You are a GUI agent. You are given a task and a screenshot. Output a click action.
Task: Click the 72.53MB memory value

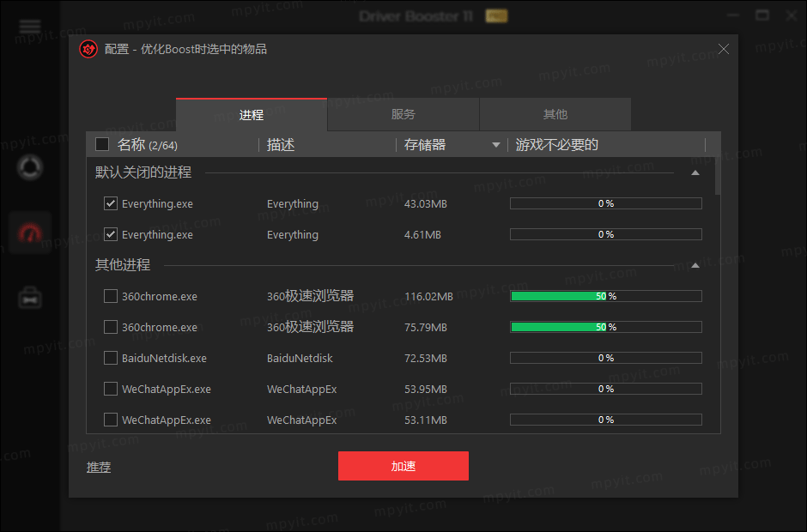coord(426,358)
